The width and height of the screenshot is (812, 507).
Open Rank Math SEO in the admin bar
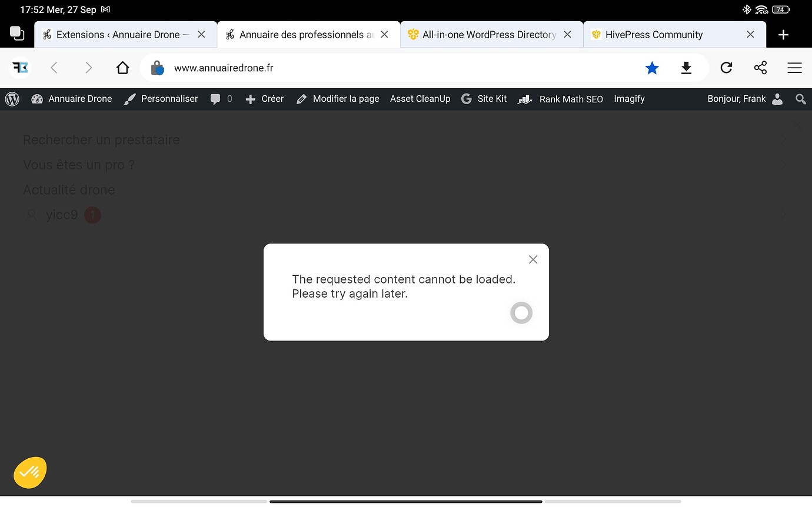point(560,99)
